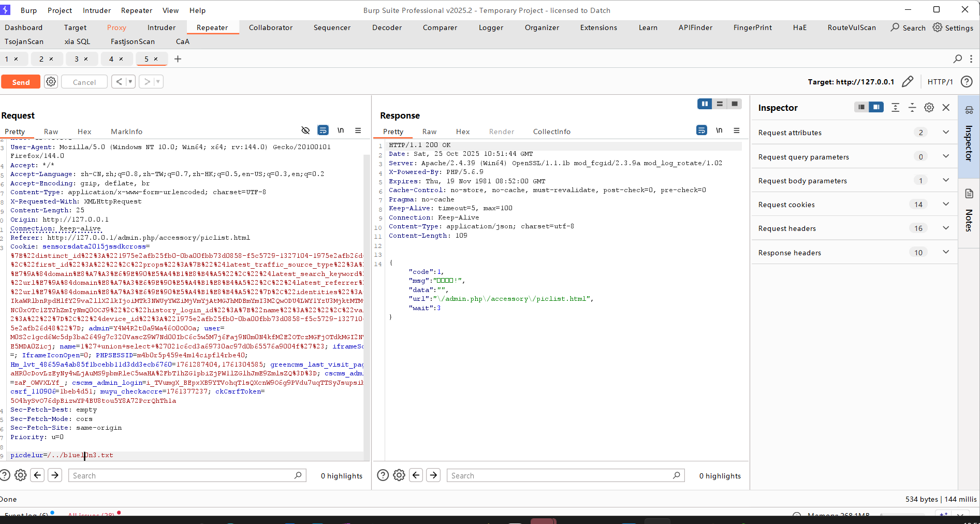Open history back dropdown arrow
This screenshot has height=524, width=980.
130,82
